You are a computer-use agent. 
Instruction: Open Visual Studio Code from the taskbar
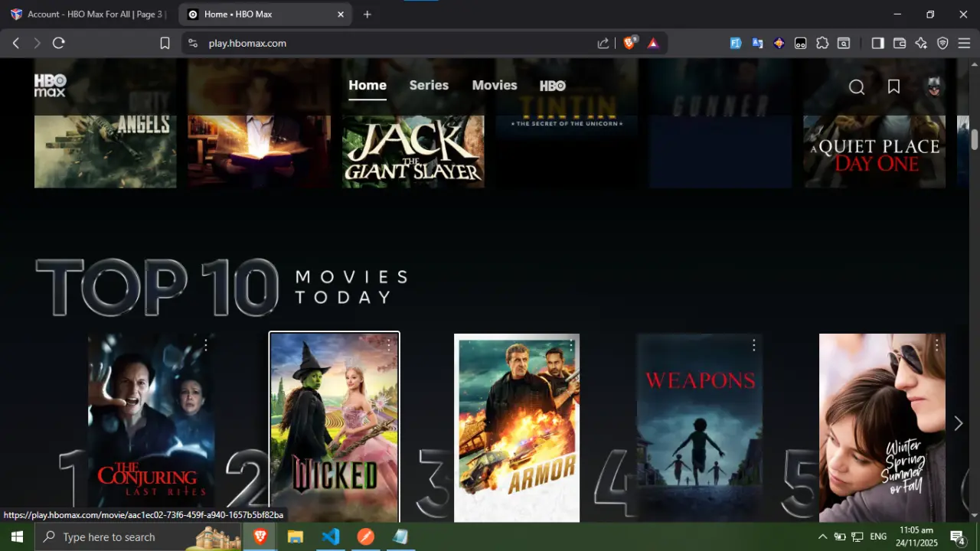[x=331, y=536]
